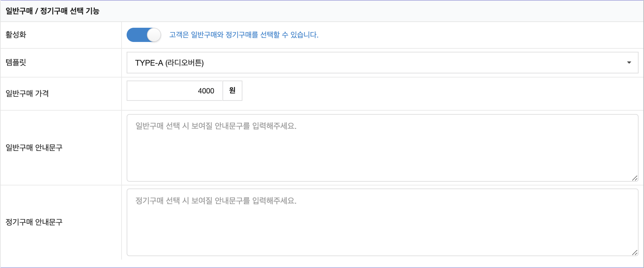Click the blue track of the 활성화 switch
644x268 pixels.
click(136, 35)
